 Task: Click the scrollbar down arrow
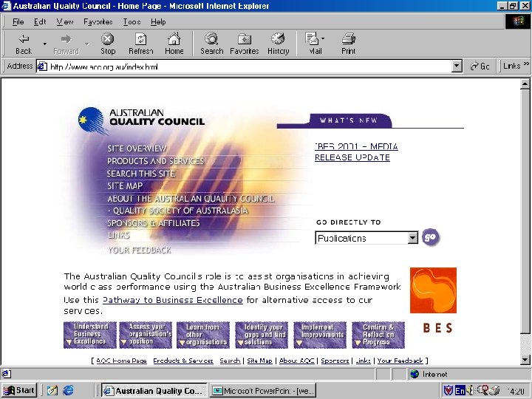point(525,360)
